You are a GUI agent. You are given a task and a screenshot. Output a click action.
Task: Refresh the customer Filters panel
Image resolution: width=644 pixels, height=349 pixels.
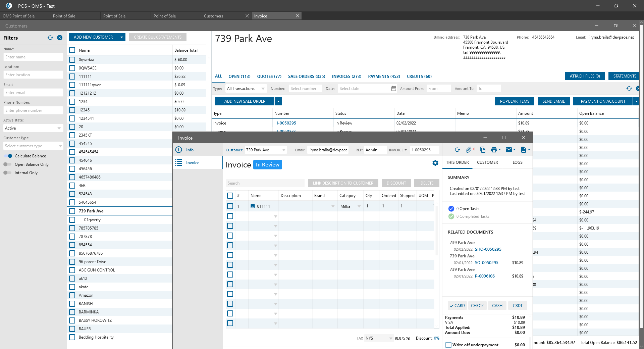pyautogui.click(x=50, y=38)
